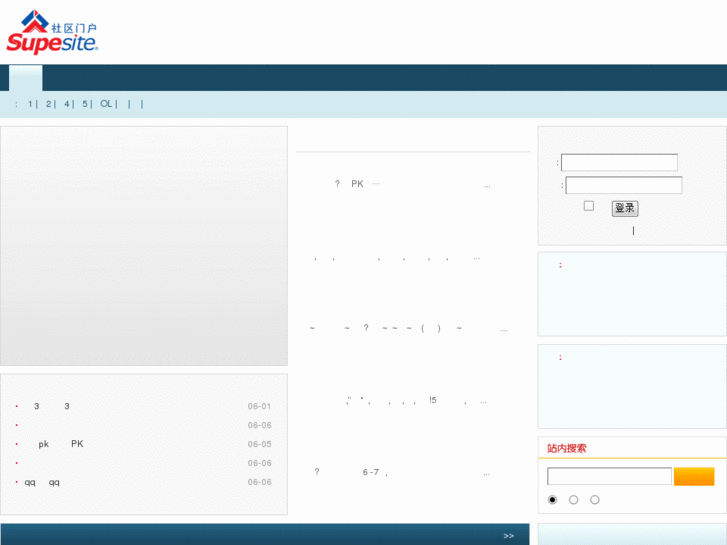Select the last search radio button
Viewport: 727px width, 545px height.
pos(595,500)
